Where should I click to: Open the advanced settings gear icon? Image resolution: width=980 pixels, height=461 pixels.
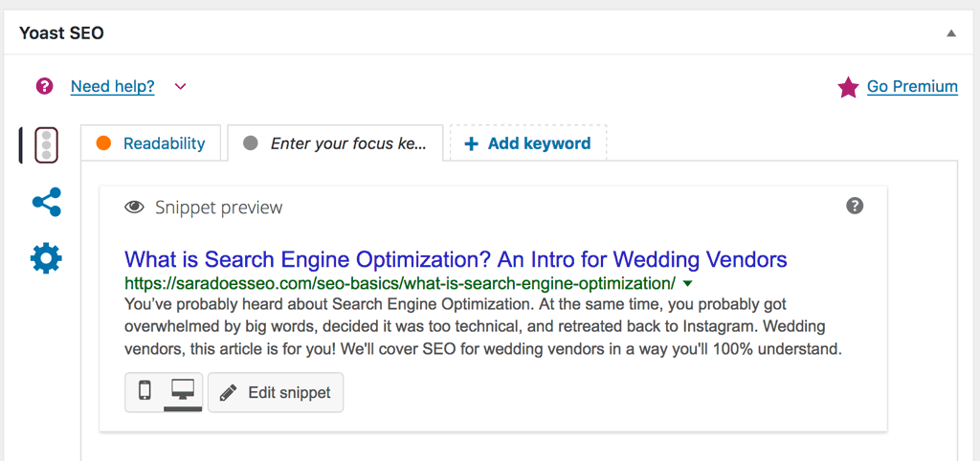click(46, 258)
